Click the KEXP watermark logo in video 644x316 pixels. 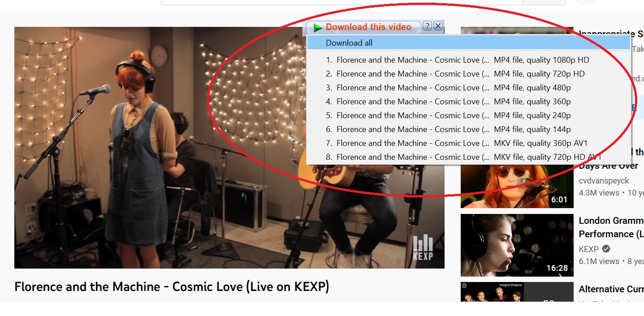423,248
